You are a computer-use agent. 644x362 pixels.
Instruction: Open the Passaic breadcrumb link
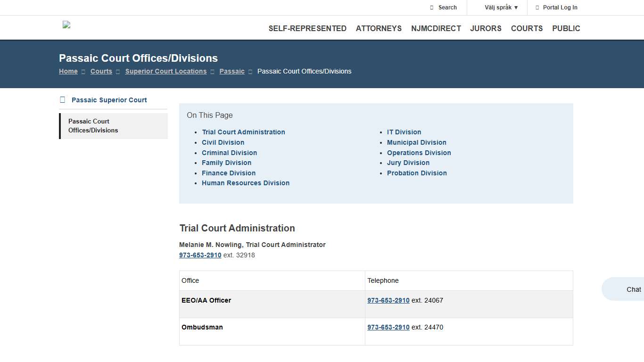tap(231, 71)
